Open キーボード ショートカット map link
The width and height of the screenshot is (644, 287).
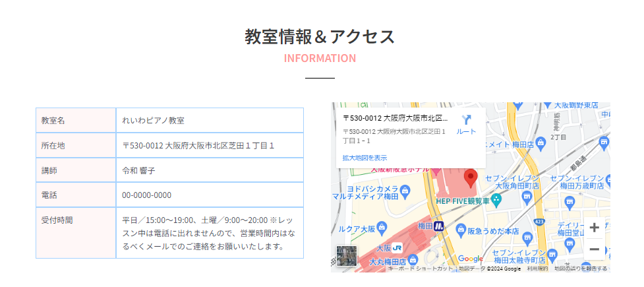[x=421, y=269]
